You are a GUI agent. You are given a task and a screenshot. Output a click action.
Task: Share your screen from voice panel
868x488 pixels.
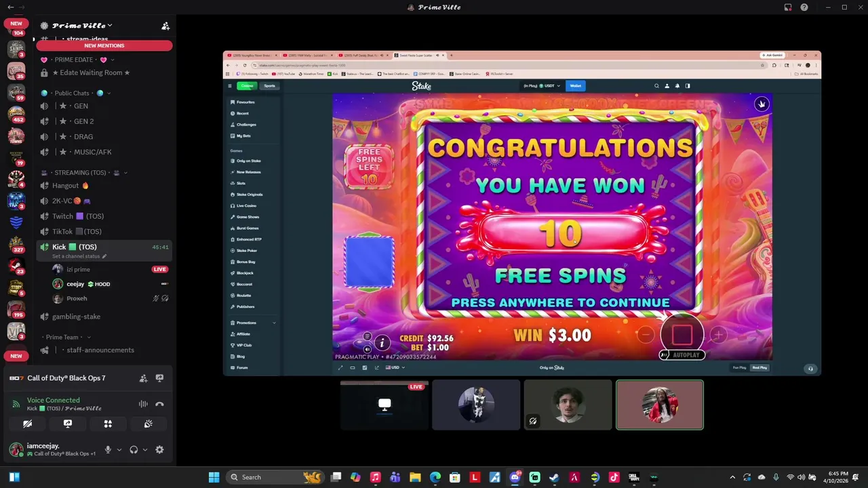click(x=68, y=424)
